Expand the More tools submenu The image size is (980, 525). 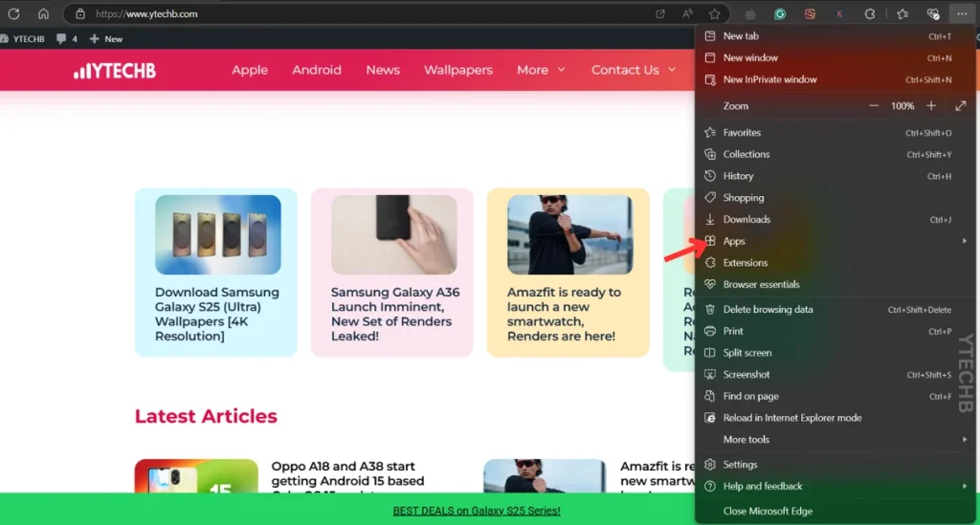(x=835, y=440)
